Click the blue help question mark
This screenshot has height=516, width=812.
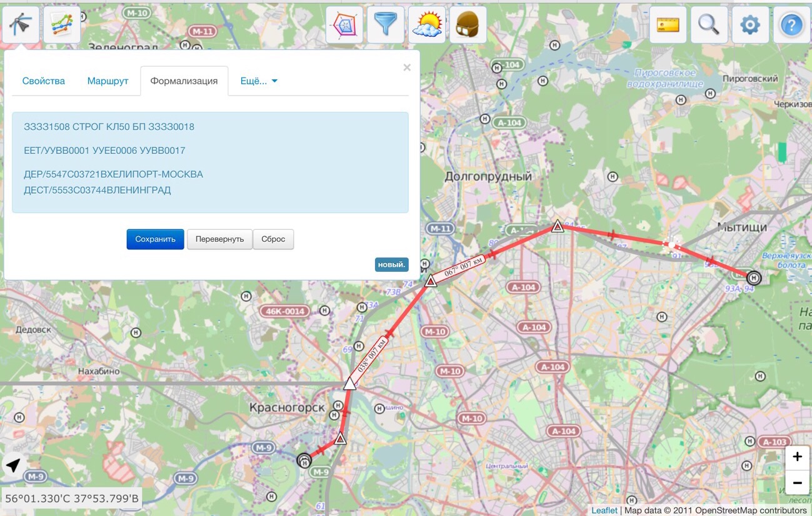[x=791, y=25]
